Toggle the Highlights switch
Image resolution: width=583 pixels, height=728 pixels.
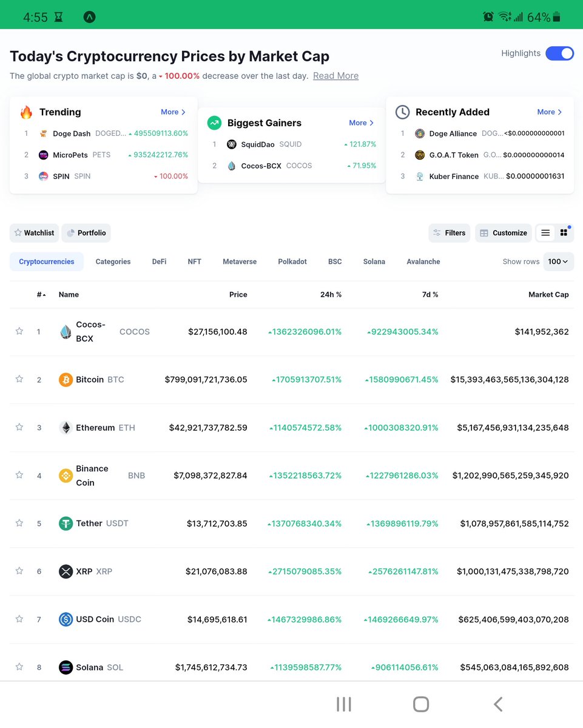559,53
